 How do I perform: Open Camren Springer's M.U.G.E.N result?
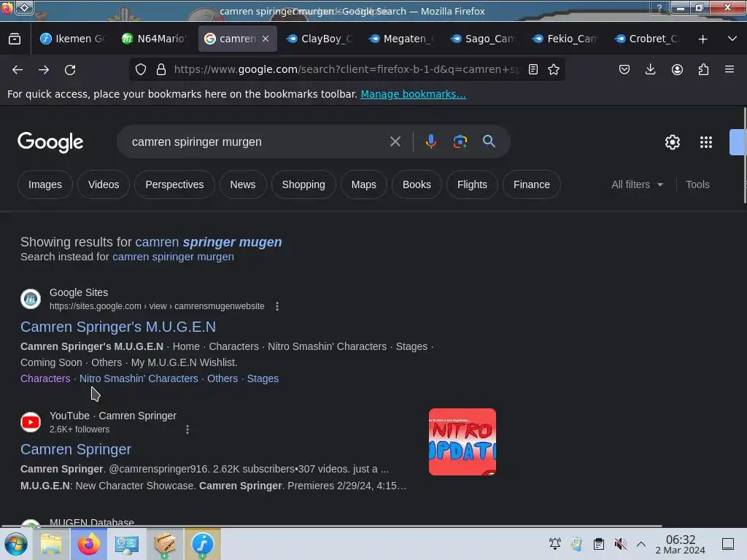click(118, 327)
